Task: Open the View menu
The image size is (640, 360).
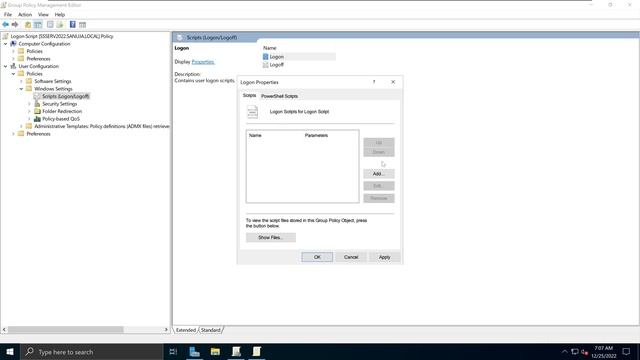Action: (43, 14)
